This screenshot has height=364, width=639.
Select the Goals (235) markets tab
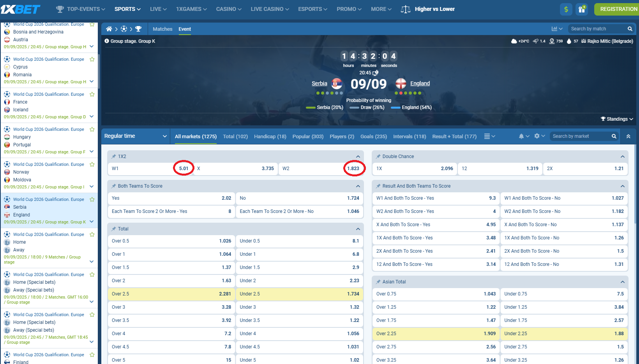point(374,136)
